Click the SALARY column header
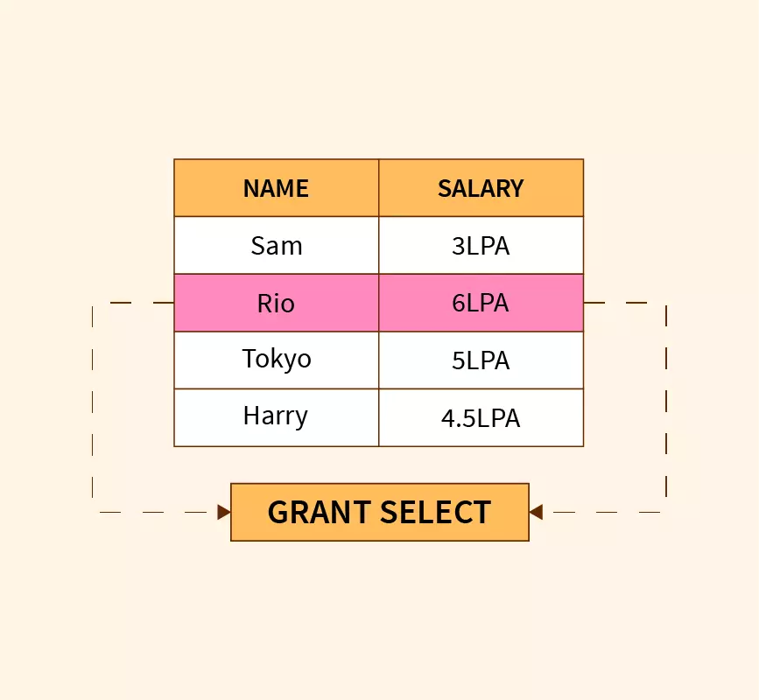759x700 pixels. click(x=481, y=188)
